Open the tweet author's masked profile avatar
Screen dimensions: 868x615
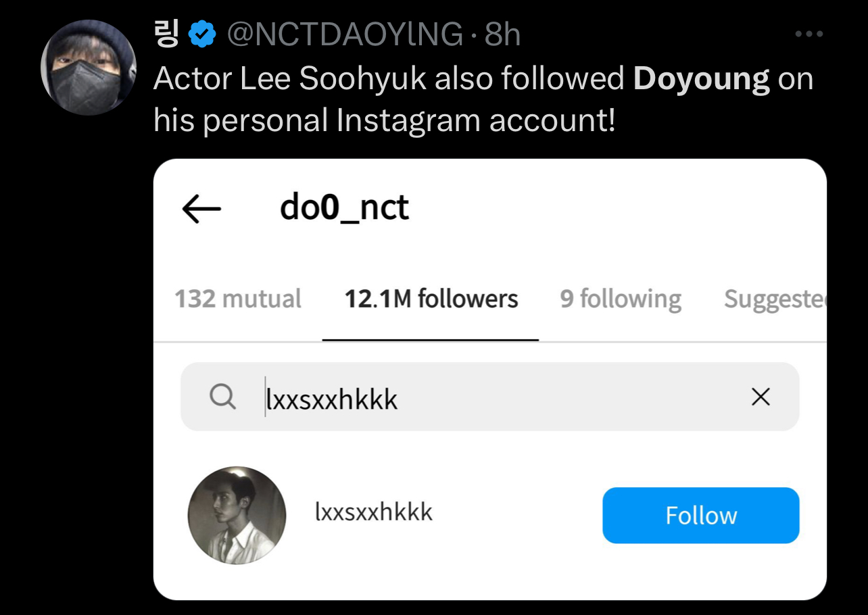pyautogui.click(x=89, y=68)
